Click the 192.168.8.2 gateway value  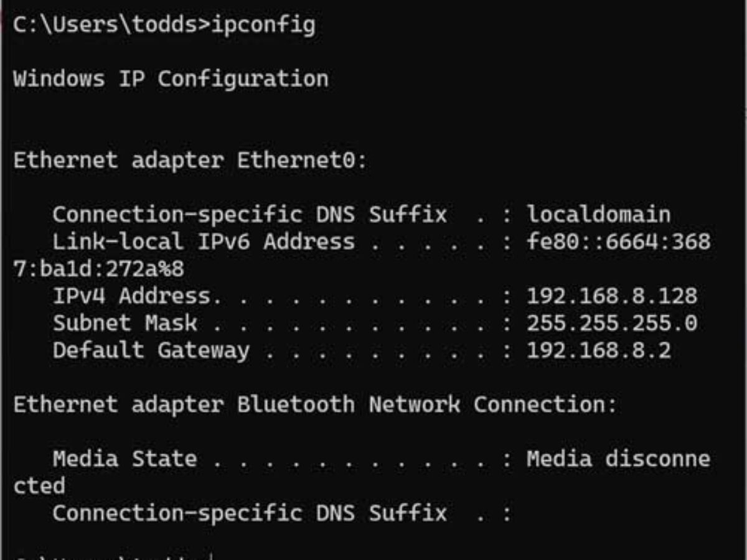598,350
